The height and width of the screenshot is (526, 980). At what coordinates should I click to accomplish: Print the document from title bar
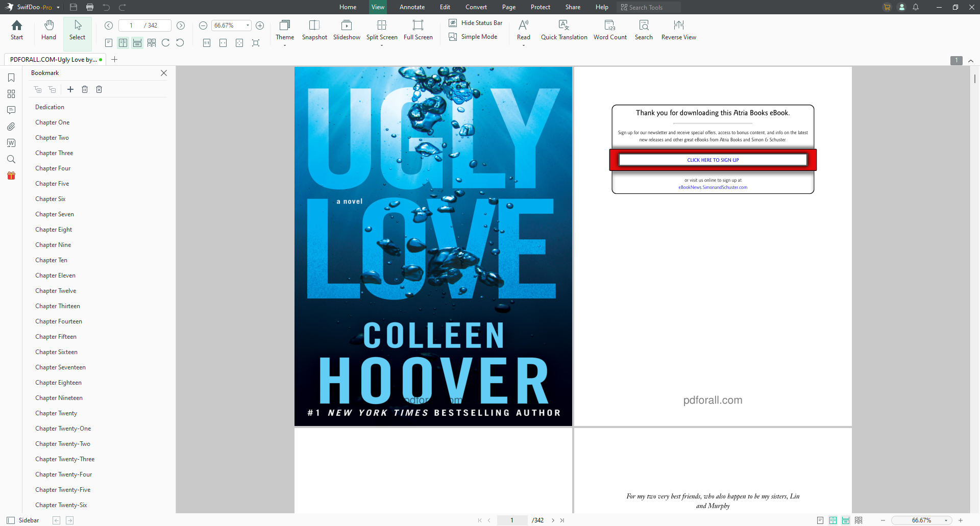90,7
